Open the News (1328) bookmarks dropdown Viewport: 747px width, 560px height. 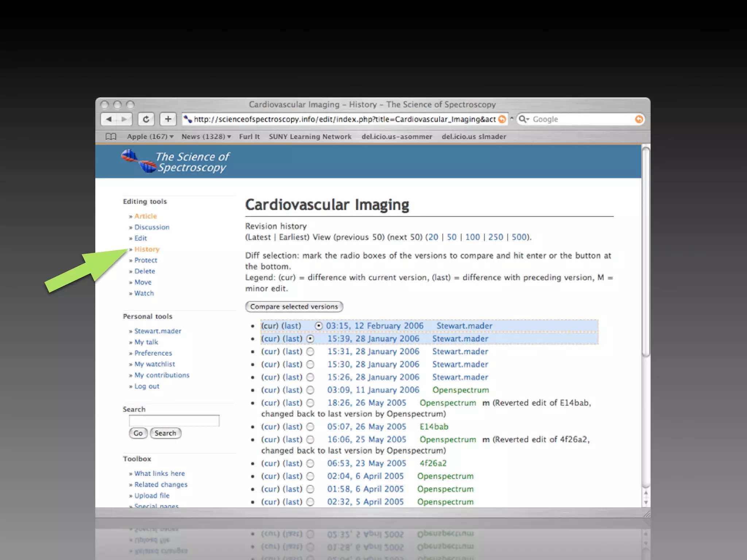[206, 137]
